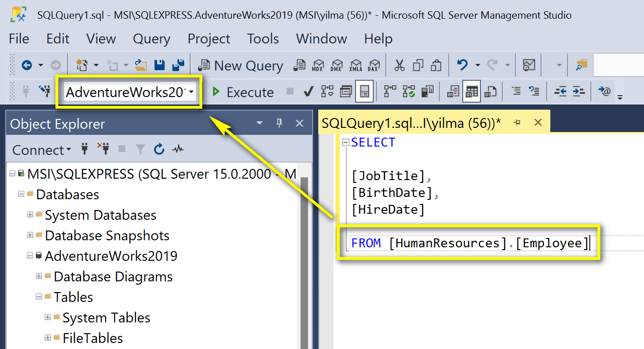Viewport: 644px width, 349px height.
Task: Click the Parse checkmark icon
Action: 308,91
